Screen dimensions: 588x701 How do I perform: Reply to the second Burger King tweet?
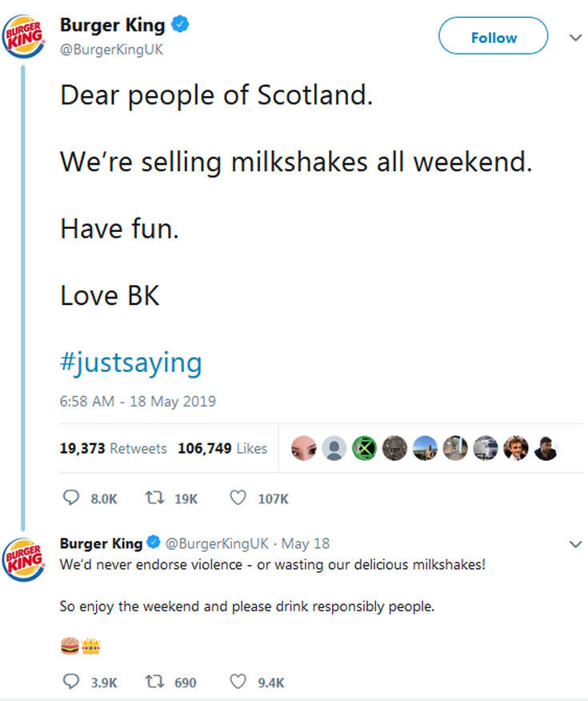pyautogui.click(x=70, y=682)
